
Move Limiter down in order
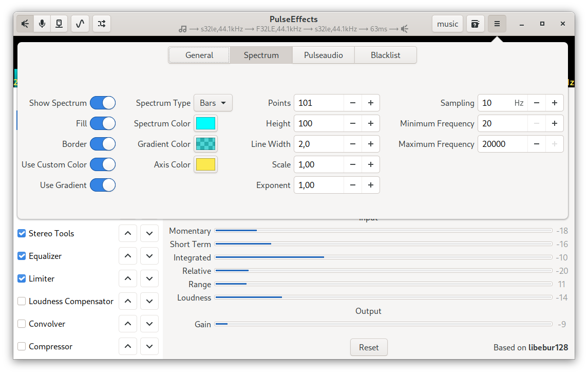tap(149, 278)
